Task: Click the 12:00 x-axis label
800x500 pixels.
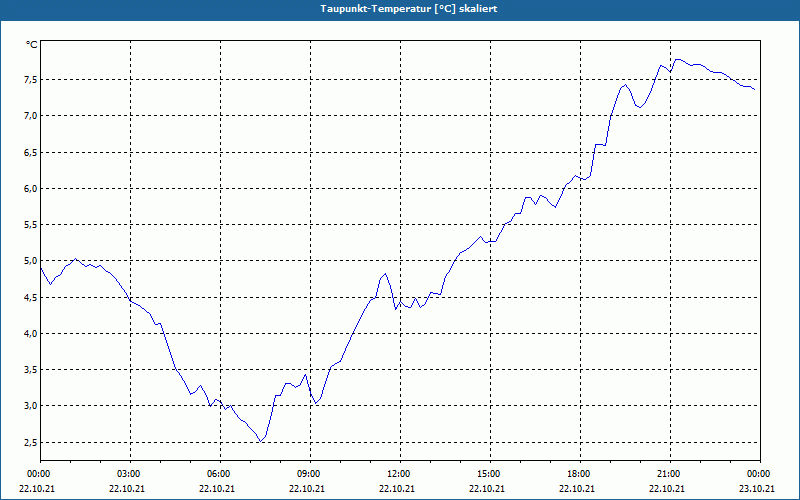Action: click(x=398, y=474)
